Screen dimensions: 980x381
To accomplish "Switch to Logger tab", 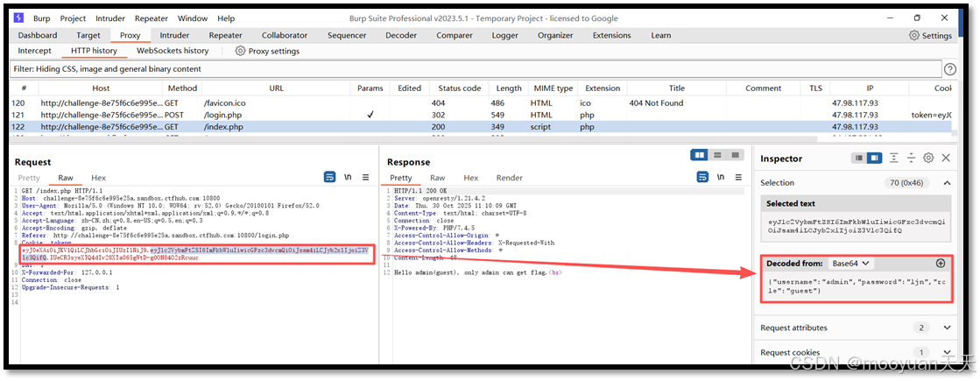I will pos(505,36).
